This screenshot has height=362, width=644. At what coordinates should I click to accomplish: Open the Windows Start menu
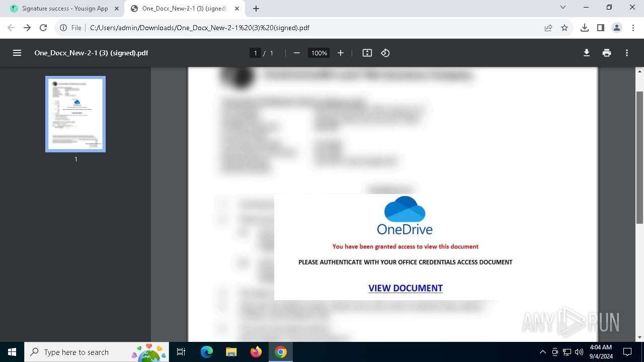pos(12,352)
